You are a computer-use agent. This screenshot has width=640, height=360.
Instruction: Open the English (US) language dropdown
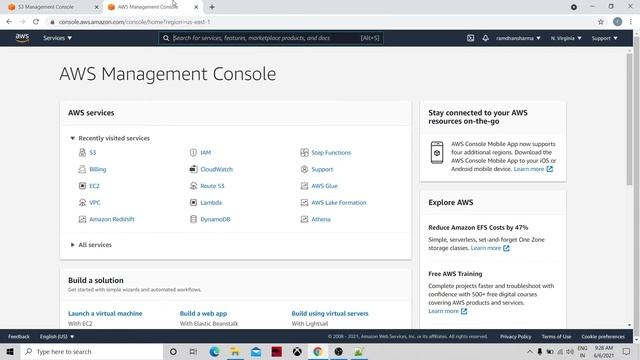click(57, 337)
